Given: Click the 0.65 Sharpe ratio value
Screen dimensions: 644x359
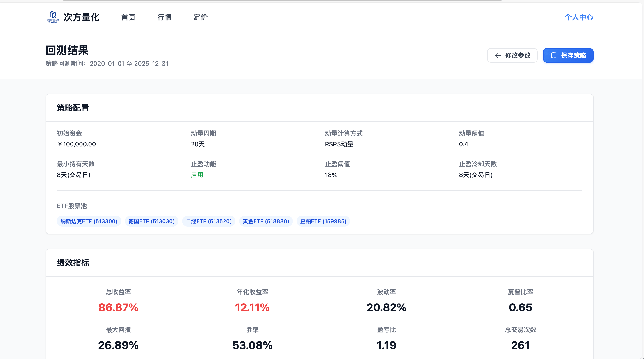Looking at the screenshot, I should click(x=521, y=307).
